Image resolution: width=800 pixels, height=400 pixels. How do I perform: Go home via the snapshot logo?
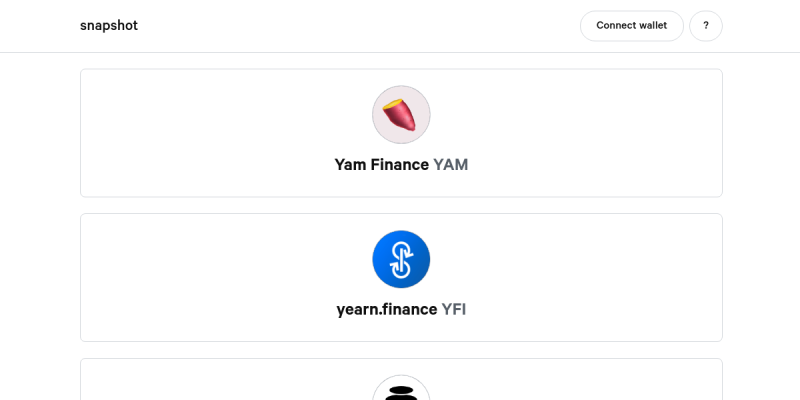[x=109, y=26]
